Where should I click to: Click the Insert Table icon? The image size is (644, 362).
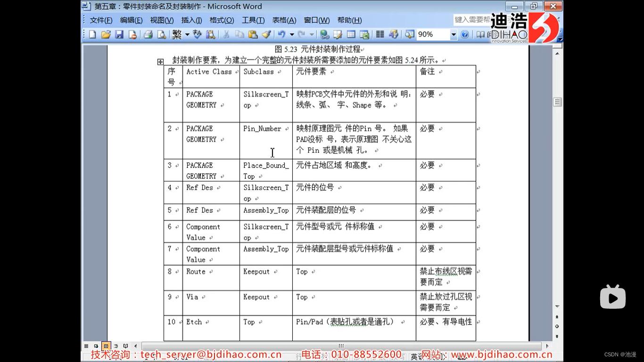point(351,34)
